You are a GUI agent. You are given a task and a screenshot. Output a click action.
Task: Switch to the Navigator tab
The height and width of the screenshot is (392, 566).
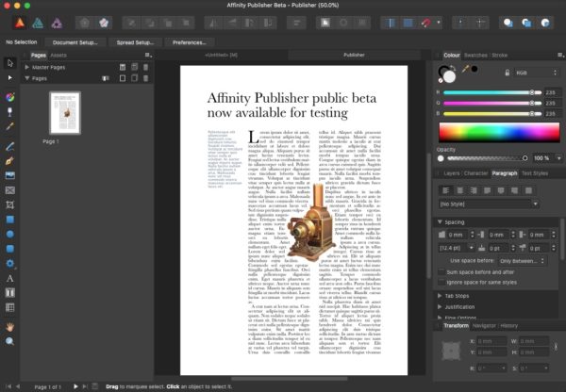(x=484, y=326)
